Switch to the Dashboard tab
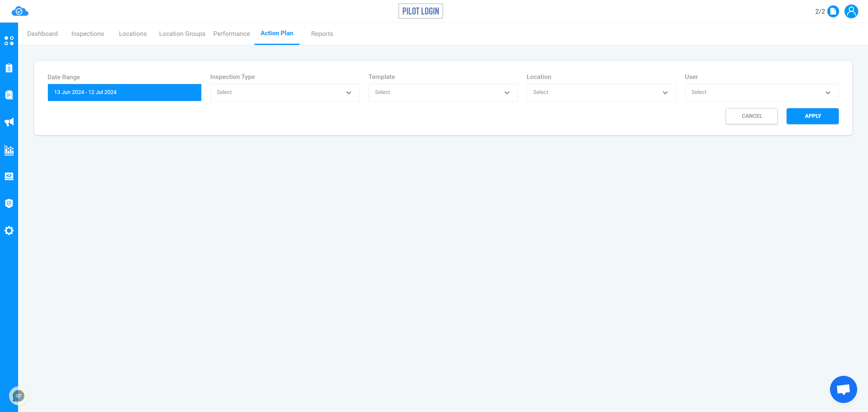This screenshot has height=412, width=868. click(x=42, y=34)
